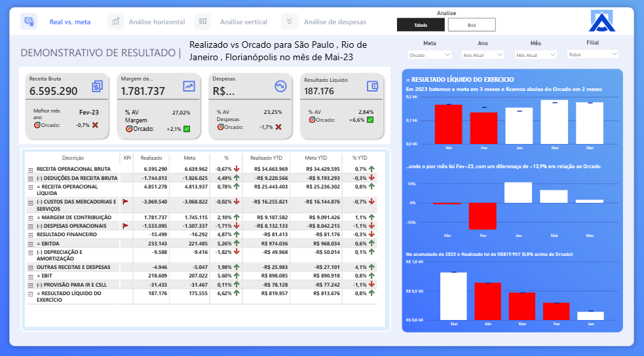Click red flag KPI for Custos das Mercadorias
This screenshot has width=644, height=356.
(x=126, y=202)
